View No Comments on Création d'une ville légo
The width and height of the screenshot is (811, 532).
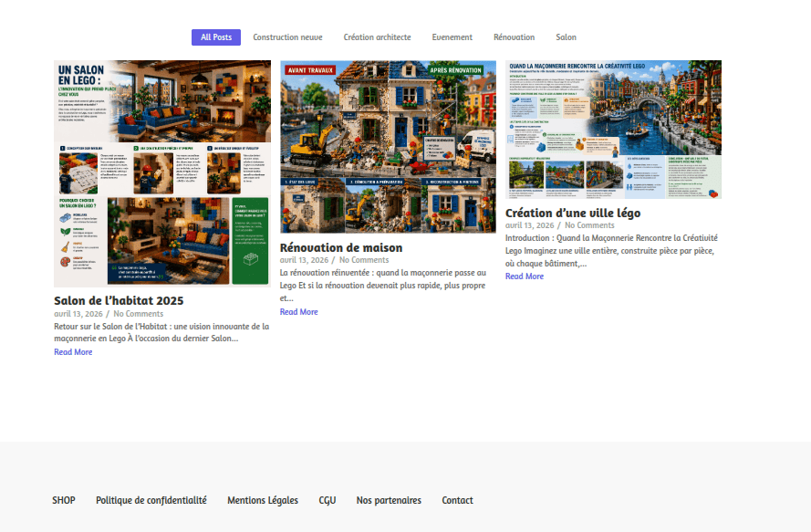coord(589,225)
